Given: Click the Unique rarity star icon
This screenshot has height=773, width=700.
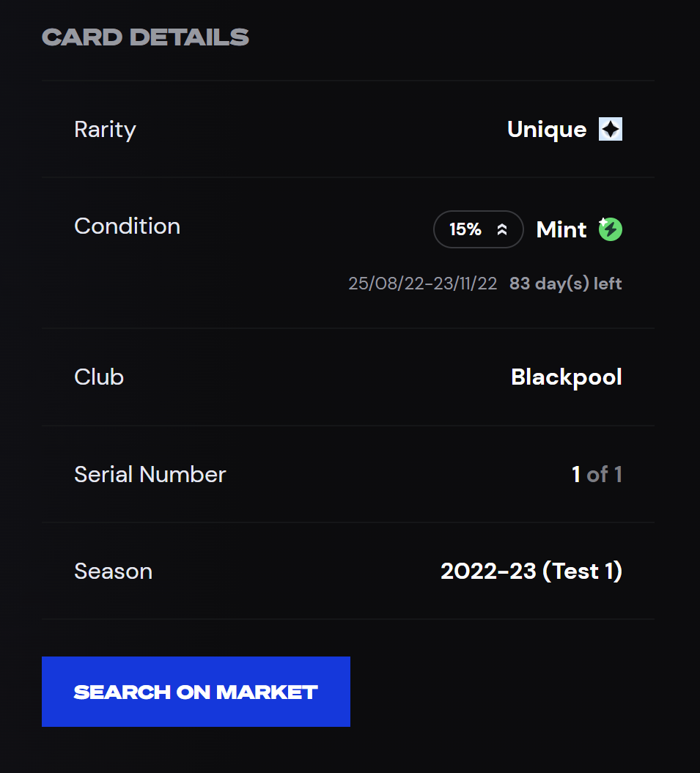Looking at the screenshot, I should click(x=611, y=129).
